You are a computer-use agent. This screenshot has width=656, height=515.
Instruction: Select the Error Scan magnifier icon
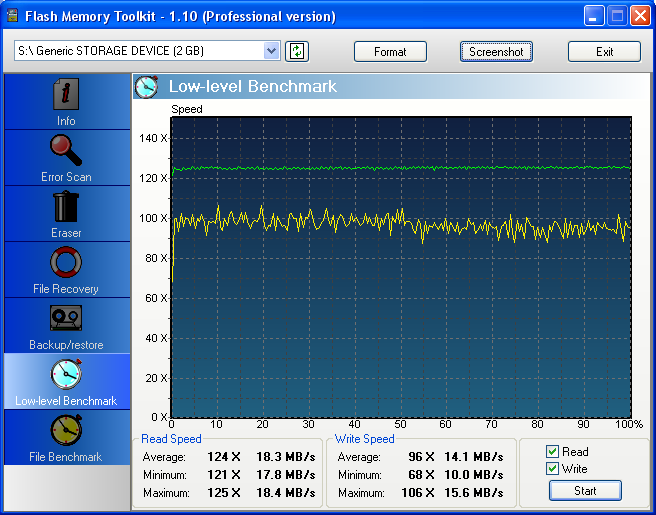coord(66,151)
